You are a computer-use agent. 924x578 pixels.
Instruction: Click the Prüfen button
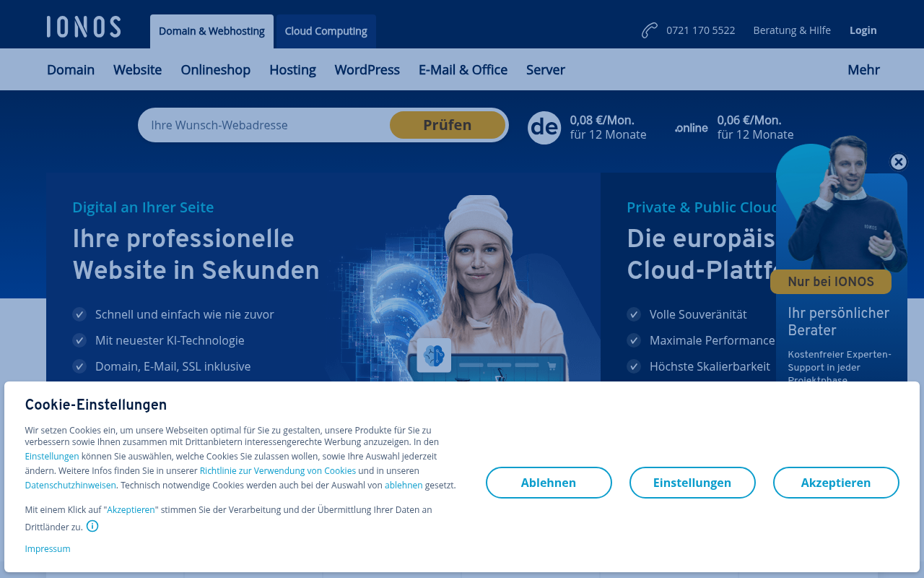(x=448, y=125)
